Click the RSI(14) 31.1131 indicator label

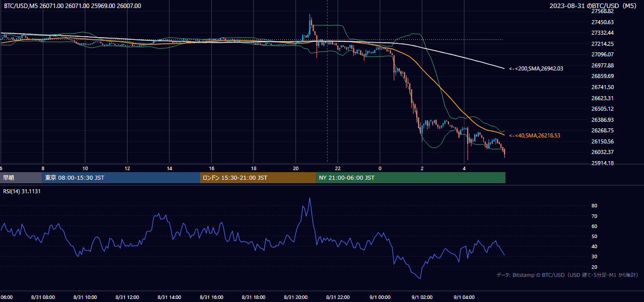point(22,191)
